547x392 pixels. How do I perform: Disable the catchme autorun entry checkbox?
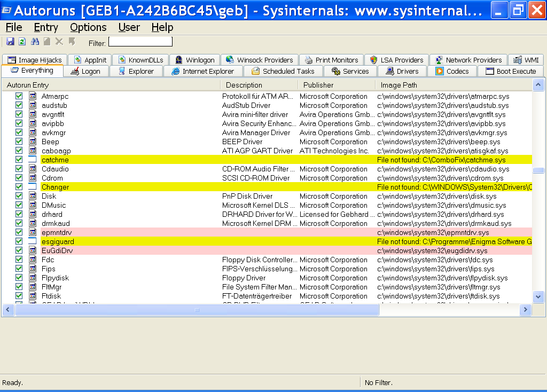(x=19, y=159)
